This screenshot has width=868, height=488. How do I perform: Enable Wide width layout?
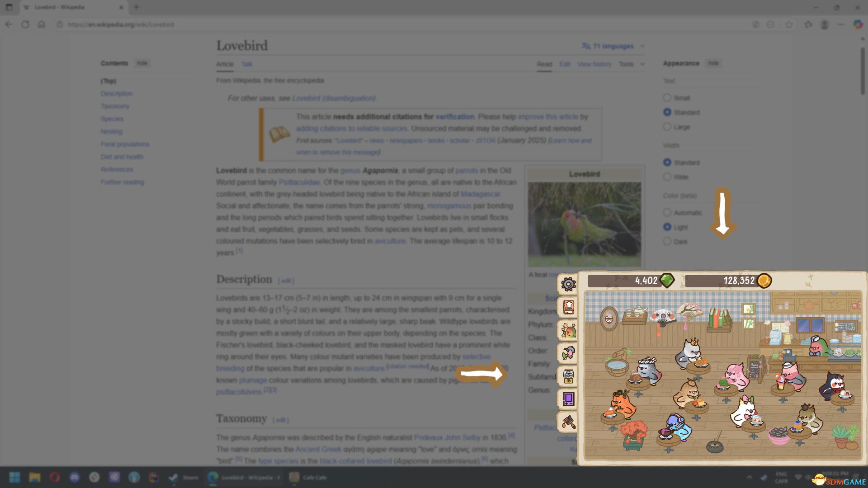click(667, 177)
